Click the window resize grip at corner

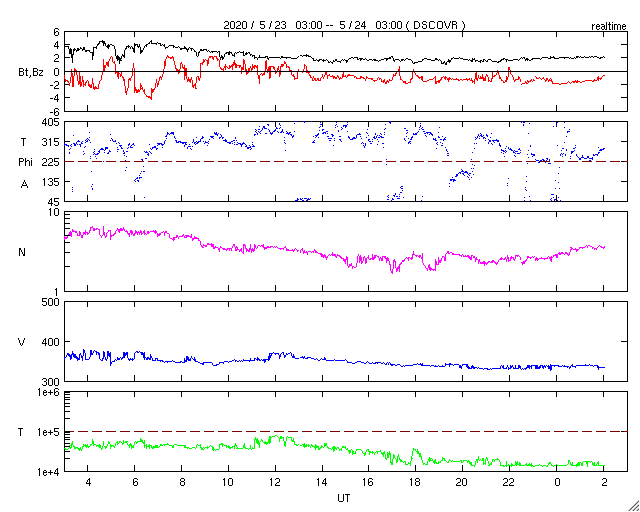(633, 505)
